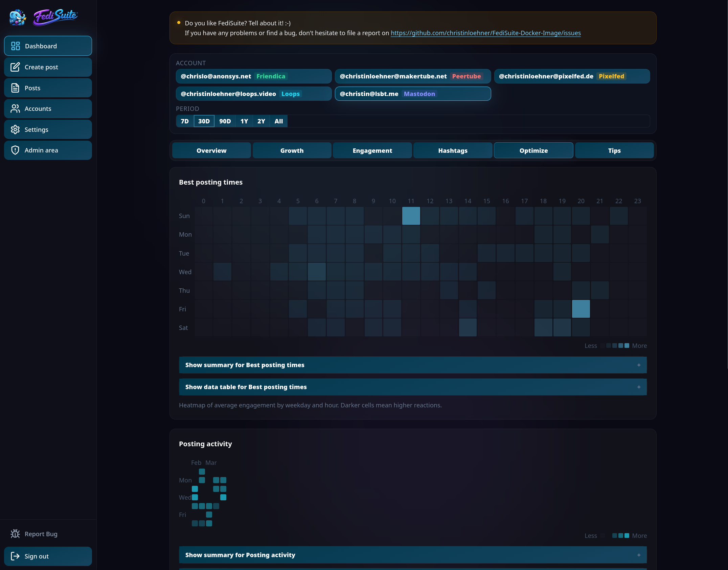The image size is (728, 570).
Task: Sign out using the logout icon
Action: point(16,556)
